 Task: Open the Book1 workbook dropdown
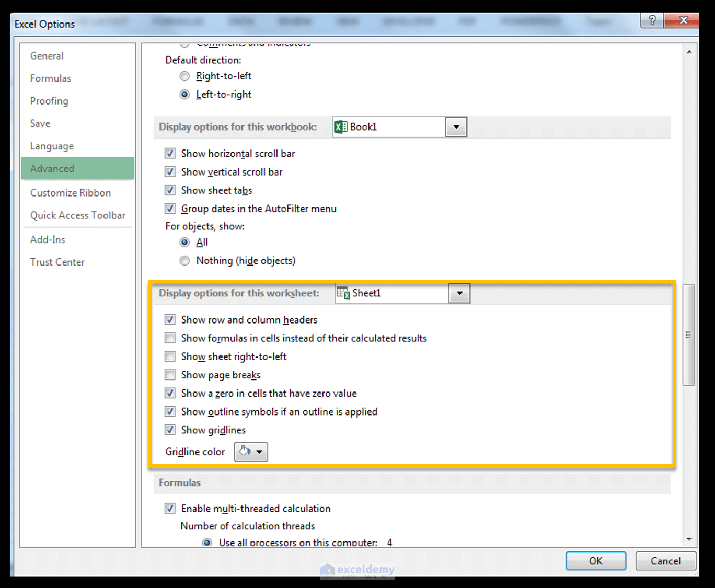point(456,127)
